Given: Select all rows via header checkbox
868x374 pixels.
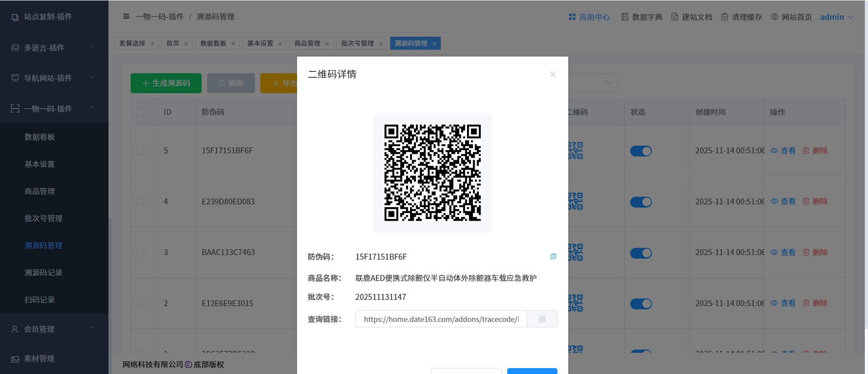Looking at the screenshot, I should tap(141, 112).
